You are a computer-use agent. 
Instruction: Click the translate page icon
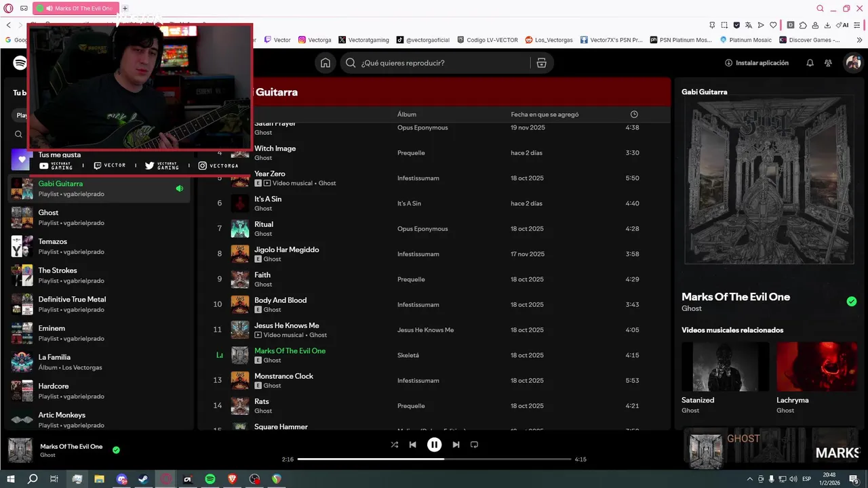pos(749,25)
